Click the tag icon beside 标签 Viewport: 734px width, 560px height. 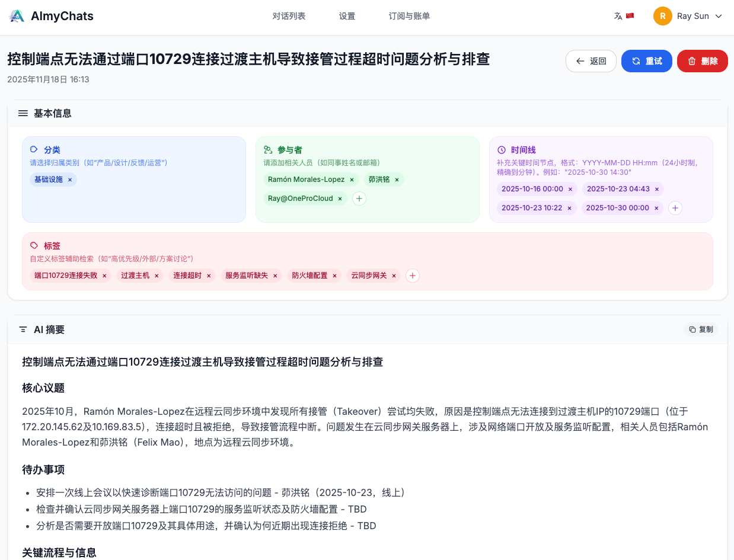[x=35, y=246]
